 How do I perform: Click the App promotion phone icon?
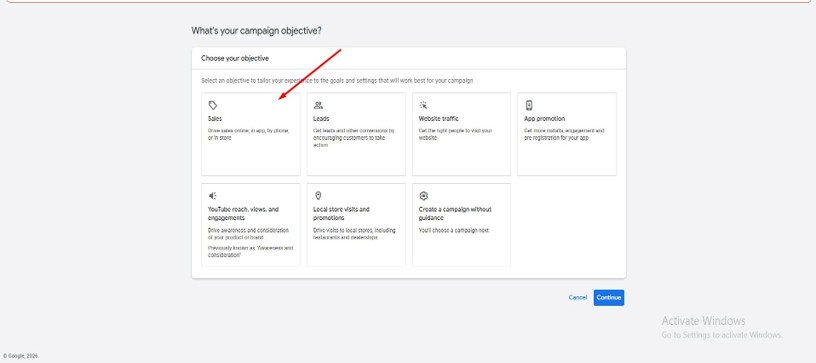[x=529, y=105]
